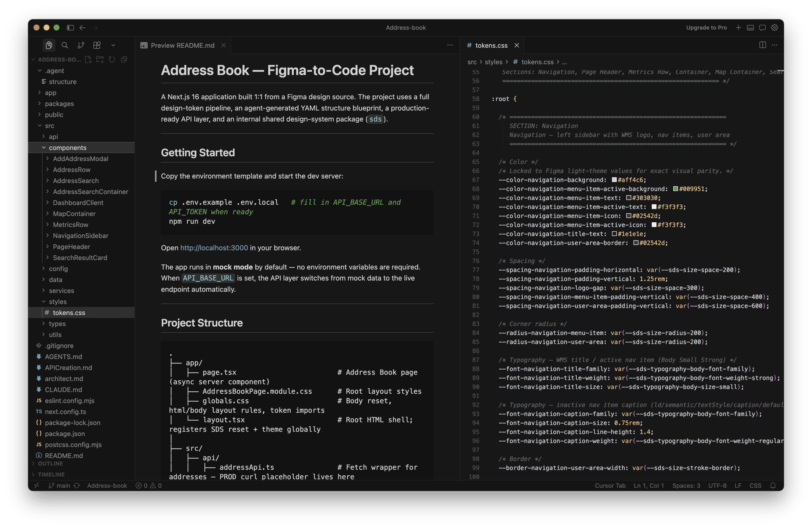The image size is (812, 528).
Task: Switch to the Preview README.md tab
Action: tap(182, 45)
